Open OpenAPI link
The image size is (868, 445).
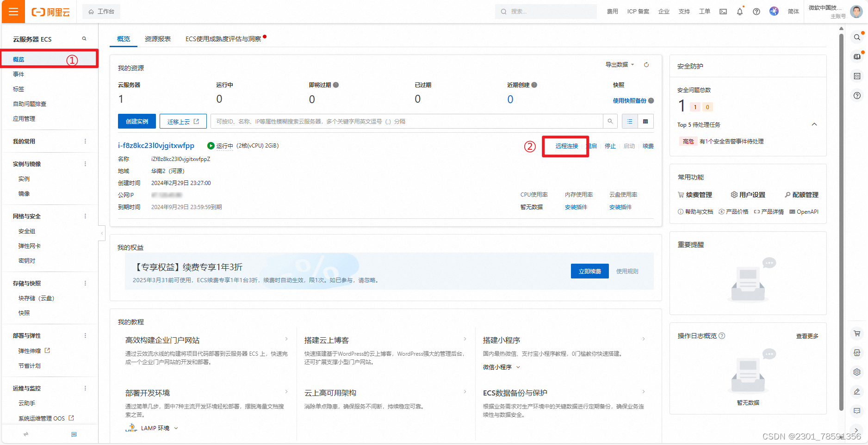804,212
